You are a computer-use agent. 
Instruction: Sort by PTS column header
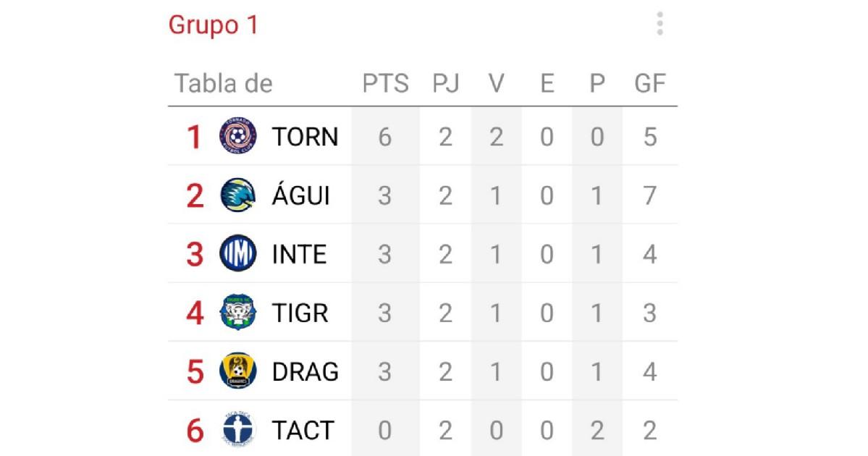click(385, 83)
